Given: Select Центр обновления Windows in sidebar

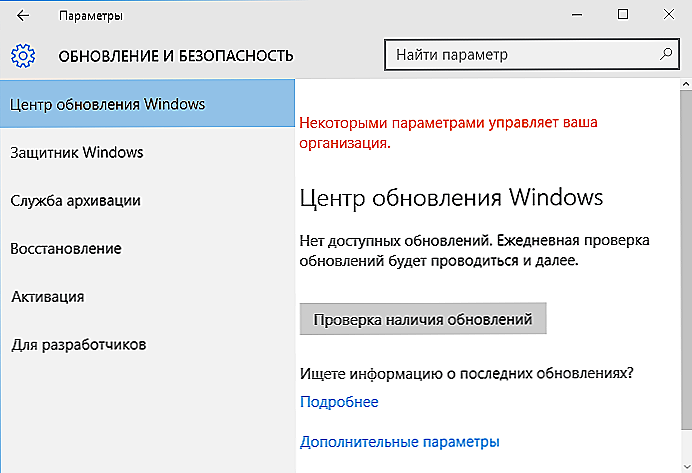Looking at the screenshot, I should point(147,104).
